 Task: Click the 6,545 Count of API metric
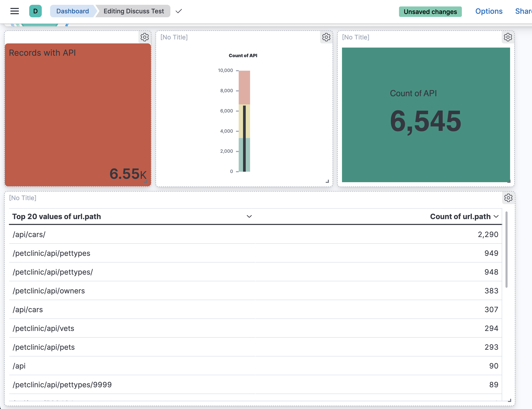pos(425,121)
